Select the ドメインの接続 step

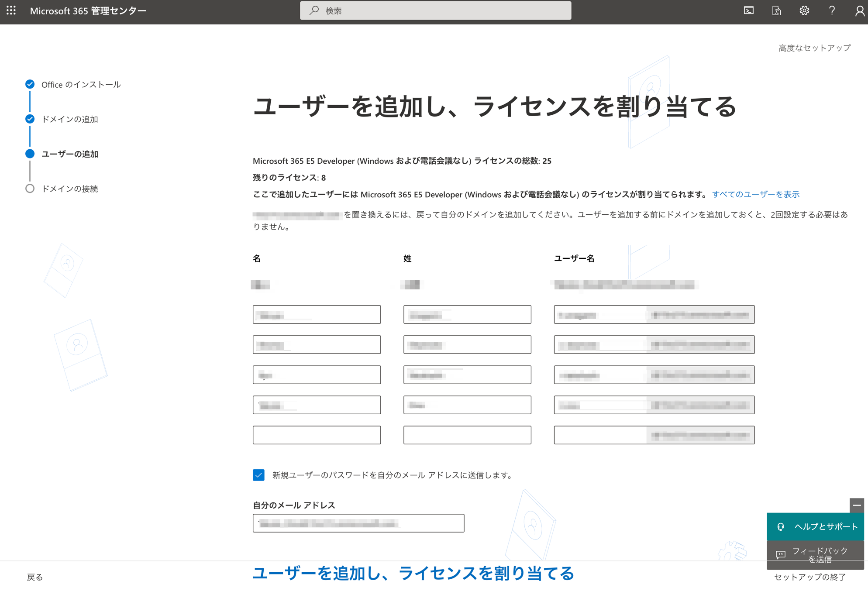69,189
